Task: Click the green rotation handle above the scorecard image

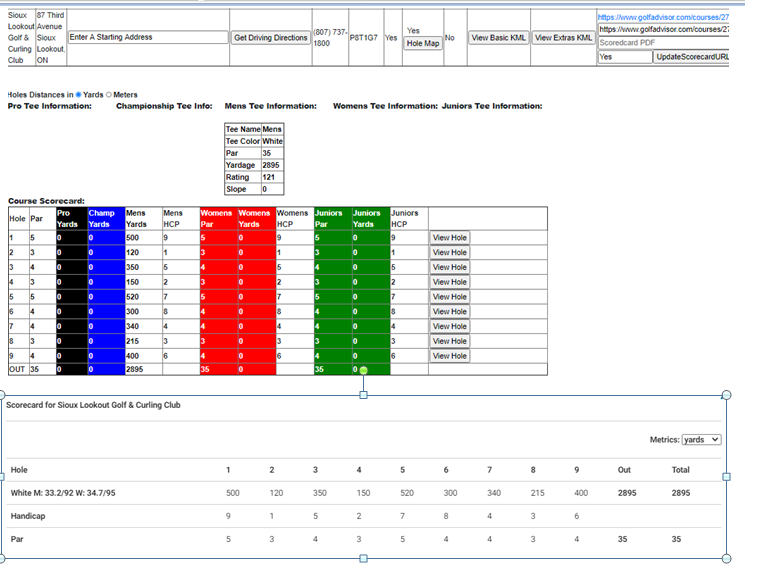Action: click(x=363, y=371)
